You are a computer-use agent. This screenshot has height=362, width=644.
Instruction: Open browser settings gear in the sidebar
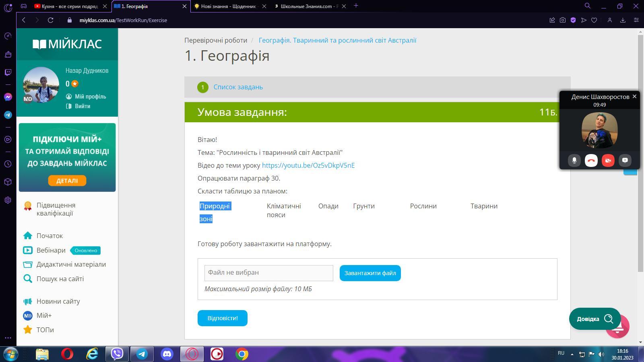[8, 200]
